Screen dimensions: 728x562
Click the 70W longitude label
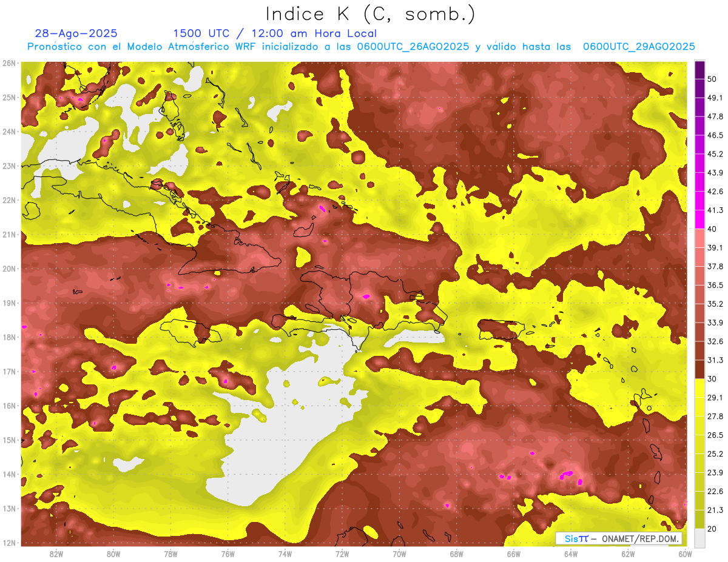pos(399,554)
